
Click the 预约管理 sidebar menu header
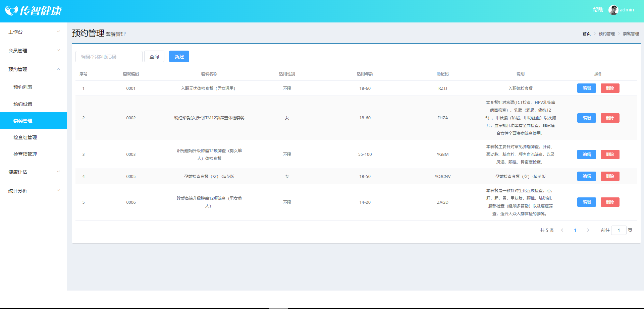(34, 69)
